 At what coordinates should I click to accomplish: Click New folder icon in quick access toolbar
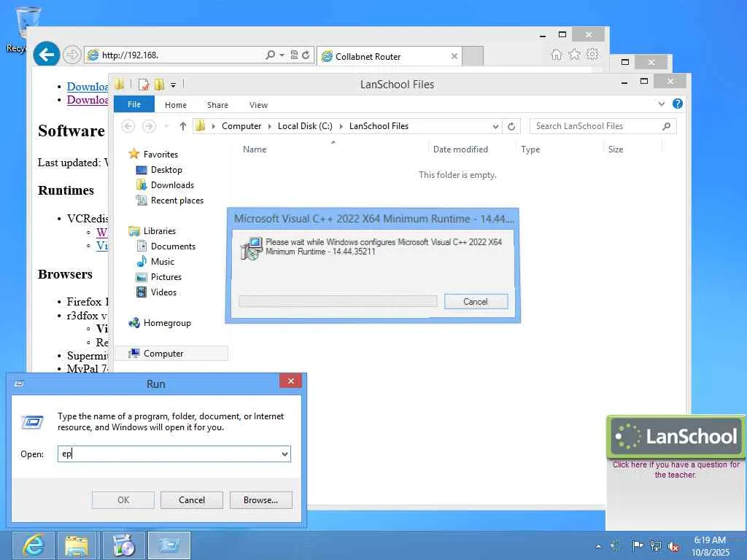coord(159,85)
